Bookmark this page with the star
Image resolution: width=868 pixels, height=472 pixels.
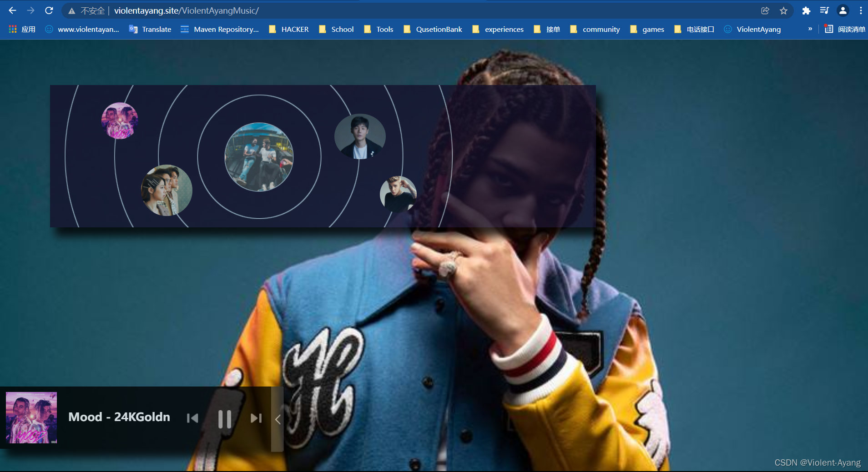click(x=783, y=10)
